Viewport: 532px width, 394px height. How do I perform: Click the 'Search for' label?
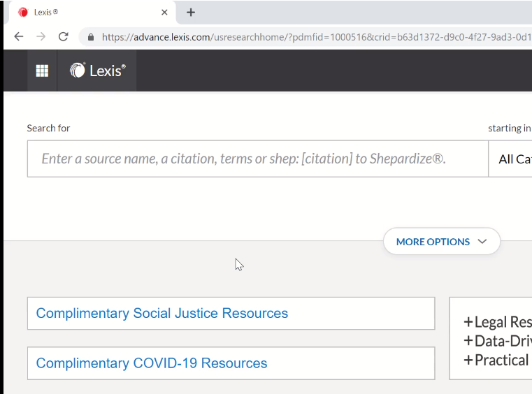(x=48, y=128)
